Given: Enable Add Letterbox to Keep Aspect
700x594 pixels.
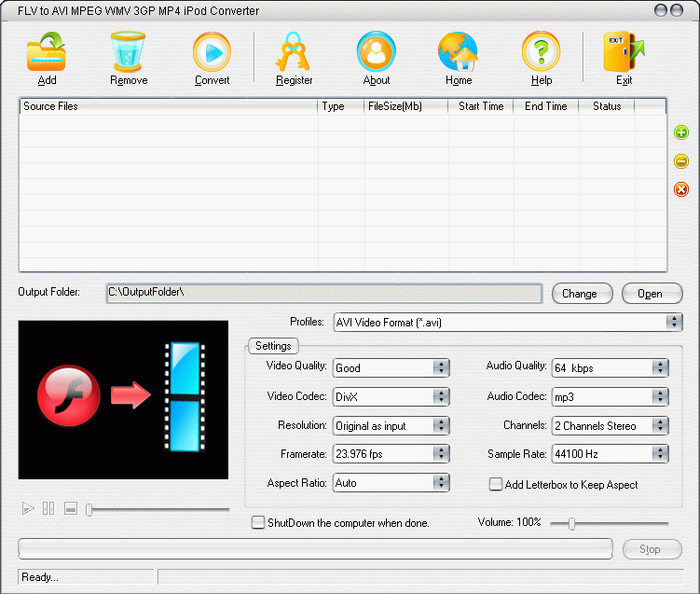Looking at the screenshot, I should pyautogui.click(x=497, y=484).
